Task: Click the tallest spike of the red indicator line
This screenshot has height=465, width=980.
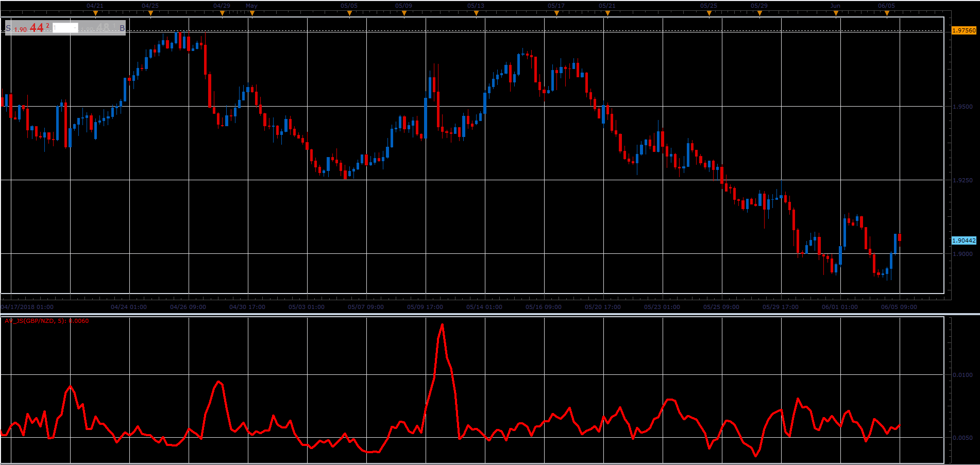Action: point(442,325)
